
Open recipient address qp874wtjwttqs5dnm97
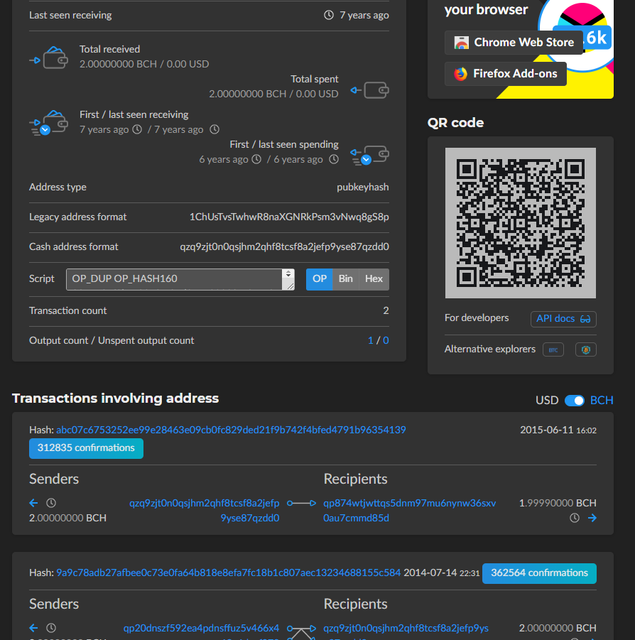[409, 510]
